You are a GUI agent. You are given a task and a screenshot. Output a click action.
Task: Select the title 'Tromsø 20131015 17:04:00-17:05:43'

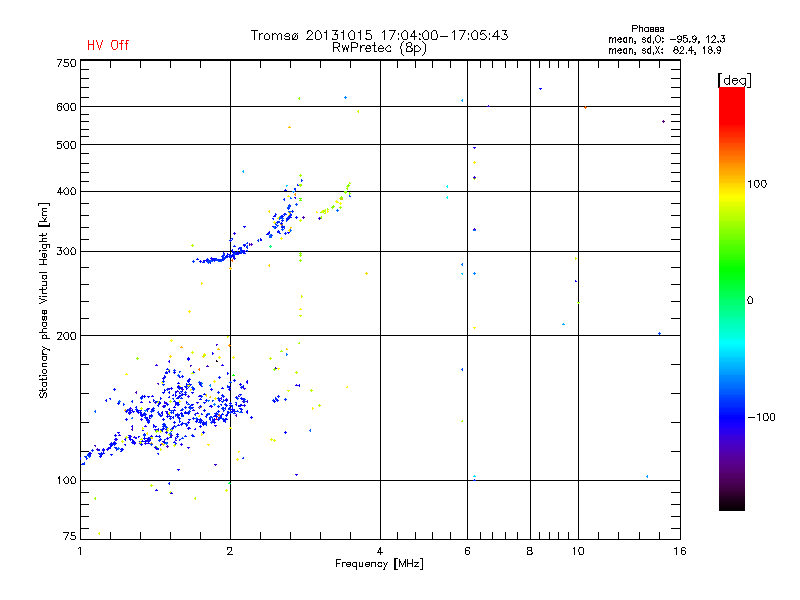point(379,35)
